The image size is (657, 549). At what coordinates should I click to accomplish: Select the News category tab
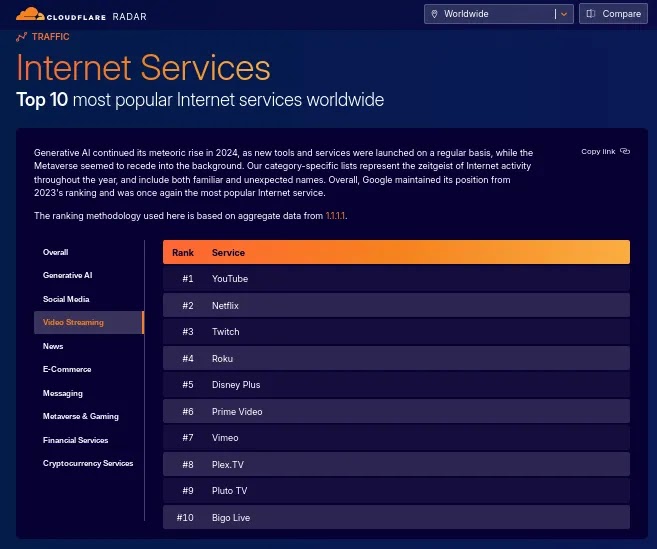(x=89, y=346)
